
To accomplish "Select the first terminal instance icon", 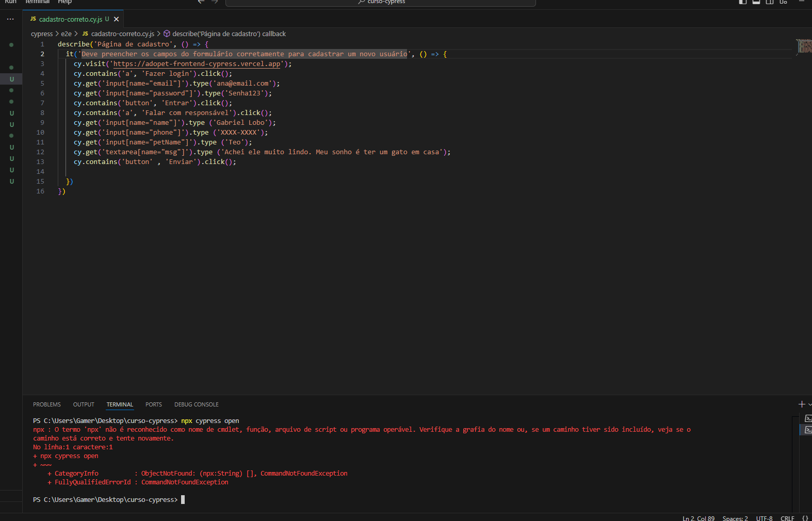I will (808, 418).
